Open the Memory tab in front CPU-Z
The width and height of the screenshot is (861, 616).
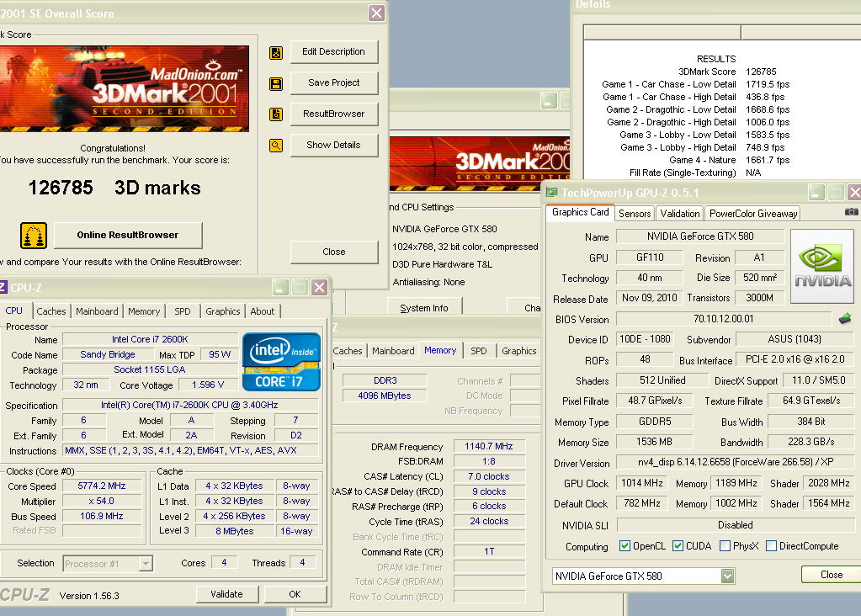144,311
